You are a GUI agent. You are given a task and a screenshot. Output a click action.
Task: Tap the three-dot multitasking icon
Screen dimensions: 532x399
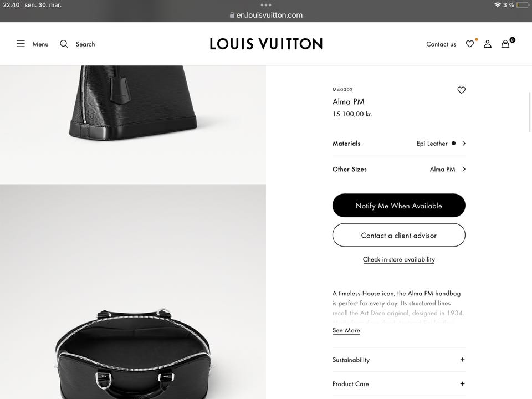[266, 5]
